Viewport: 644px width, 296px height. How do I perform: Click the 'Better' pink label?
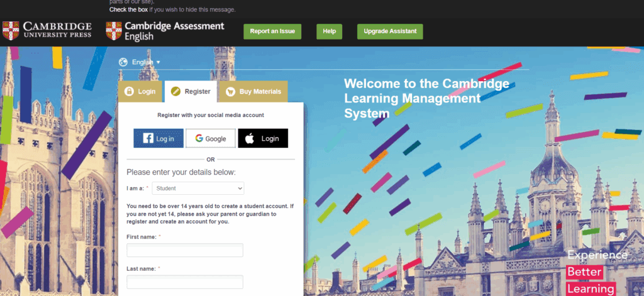click(584, 271)
